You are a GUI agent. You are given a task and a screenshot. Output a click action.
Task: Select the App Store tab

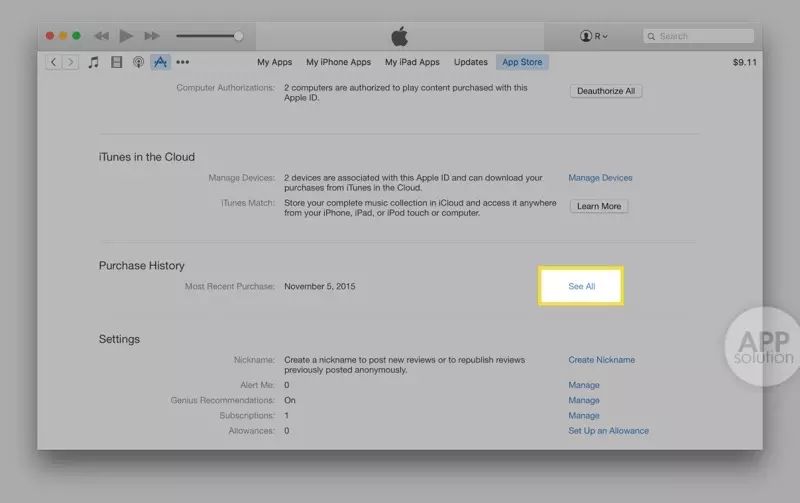coord(522,62)
